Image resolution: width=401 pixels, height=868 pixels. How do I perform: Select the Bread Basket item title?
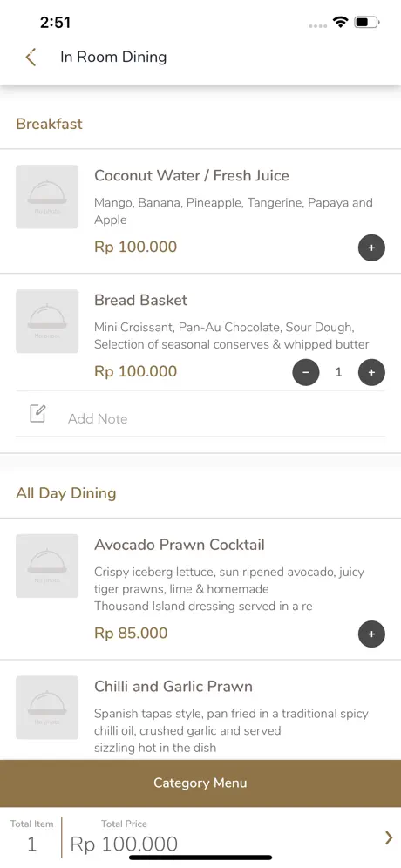pos(140,300)
